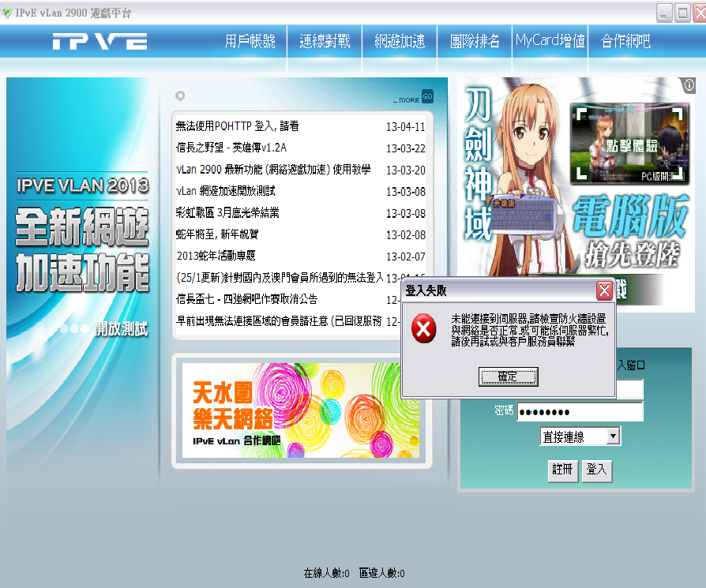Open news item 信長盃七 - 四強網吧作賽取消公告
The image size is (706, 588).
246,298
